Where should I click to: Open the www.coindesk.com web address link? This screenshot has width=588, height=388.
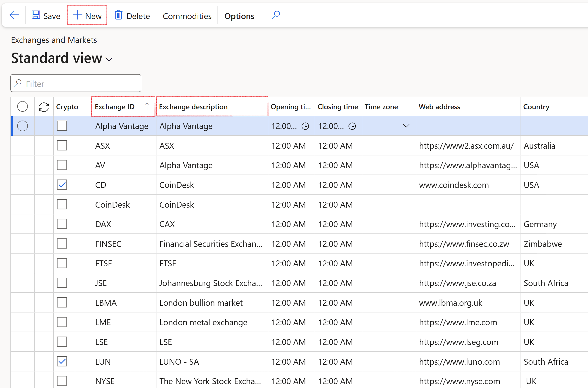click(454, 185)
